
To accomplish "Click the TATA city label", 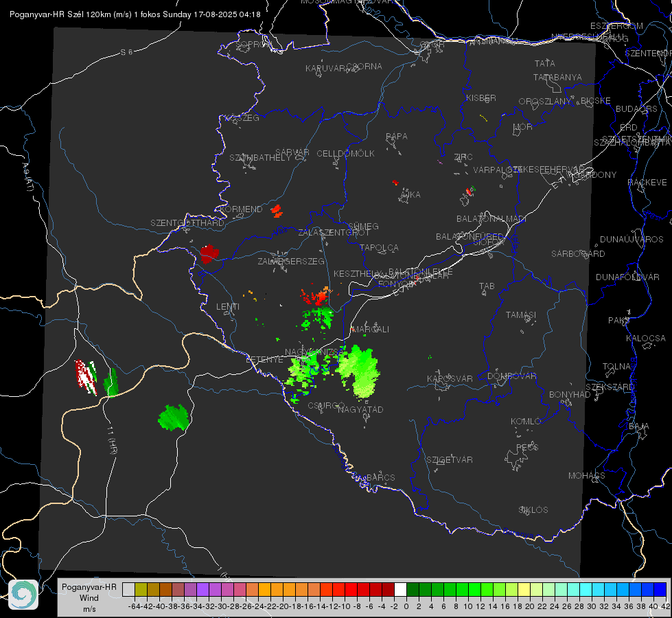I will tap(545, 63).
